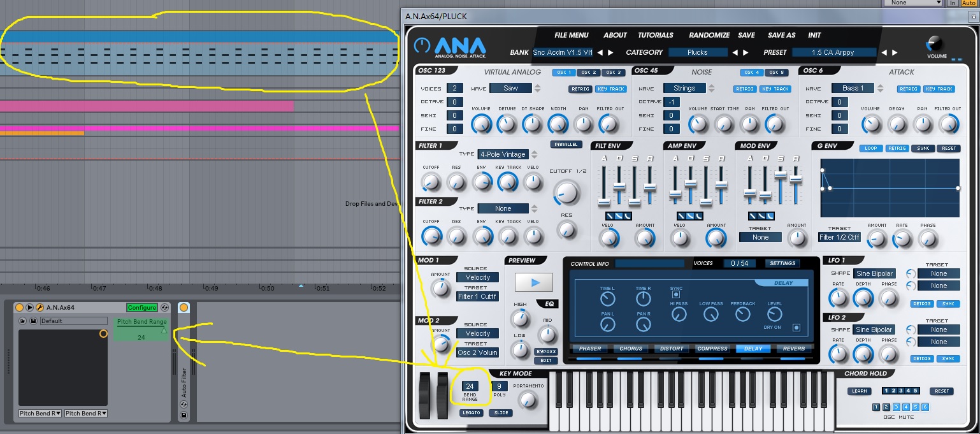This screenshot has width=980, height=434.
Task: Click the FILT ENV Decay slider
Action: tap(619, 185)
